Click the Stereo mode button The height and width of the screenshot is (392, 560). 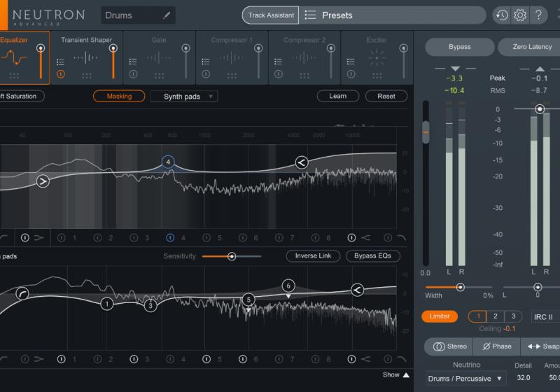(x=449, y=346)
